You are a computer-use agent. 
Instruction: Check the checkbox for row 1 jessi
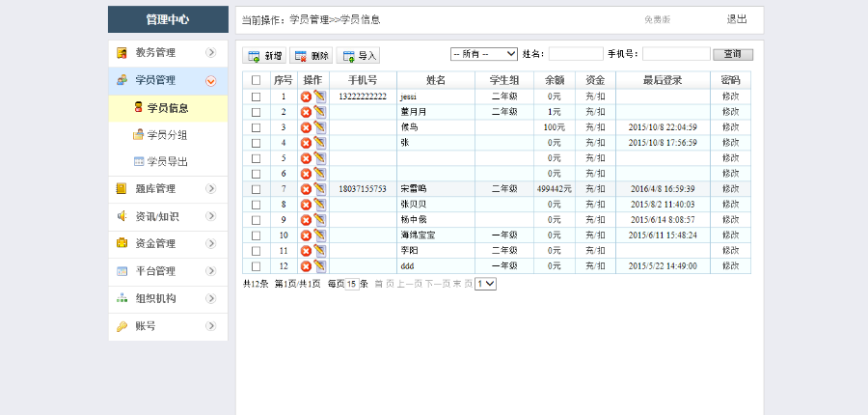[256, 97]
